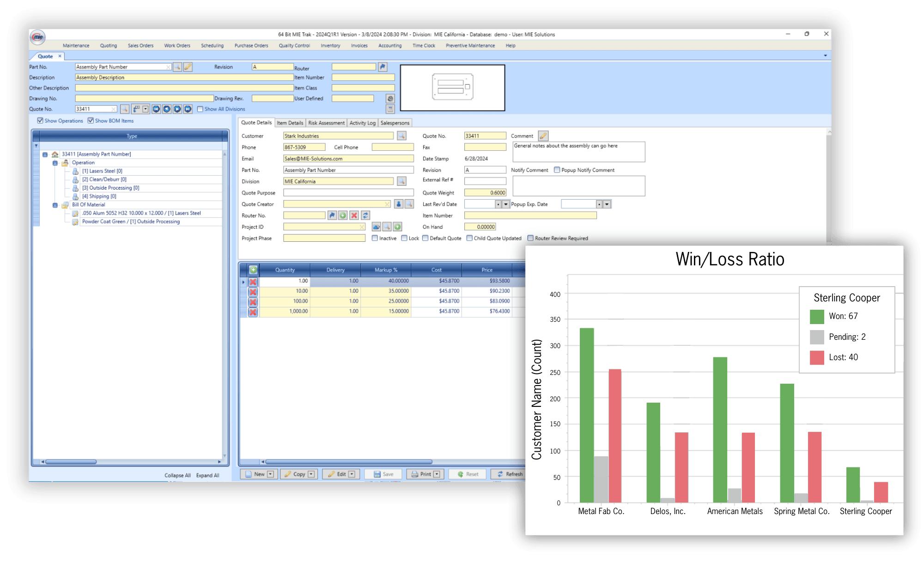The width and height of the screenshot is (924, 570).
Task: Add a new Router No. via green plus icon
Action: 342,215
